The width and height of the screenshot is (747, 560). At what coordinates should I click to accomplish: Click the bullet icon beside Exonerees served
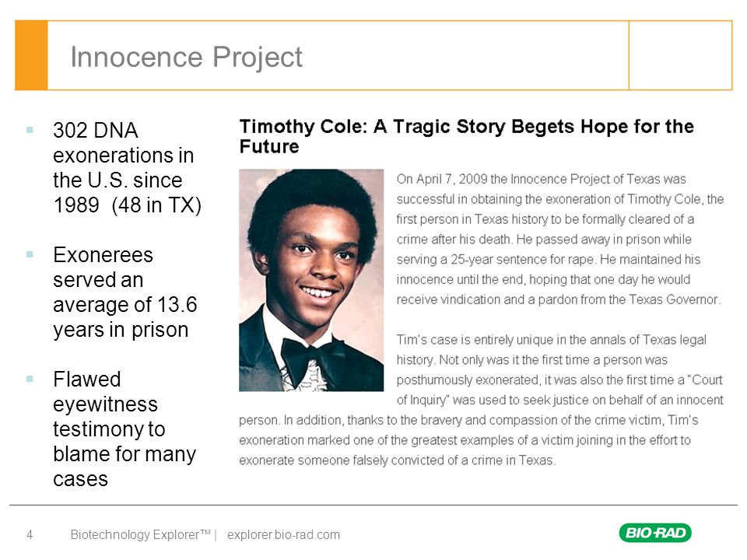(x=30, y=254)
